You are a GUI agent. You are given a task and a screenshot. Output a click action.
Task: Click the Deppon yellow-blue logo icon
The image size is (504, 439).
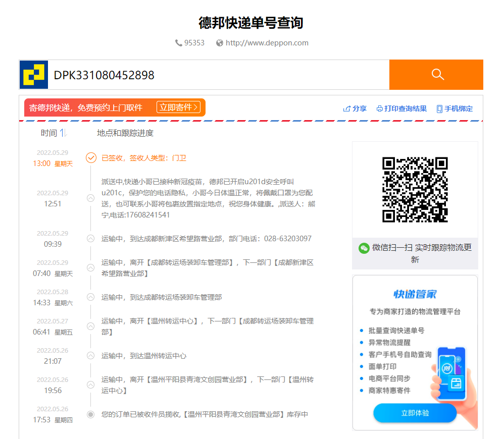click(34, 75)
